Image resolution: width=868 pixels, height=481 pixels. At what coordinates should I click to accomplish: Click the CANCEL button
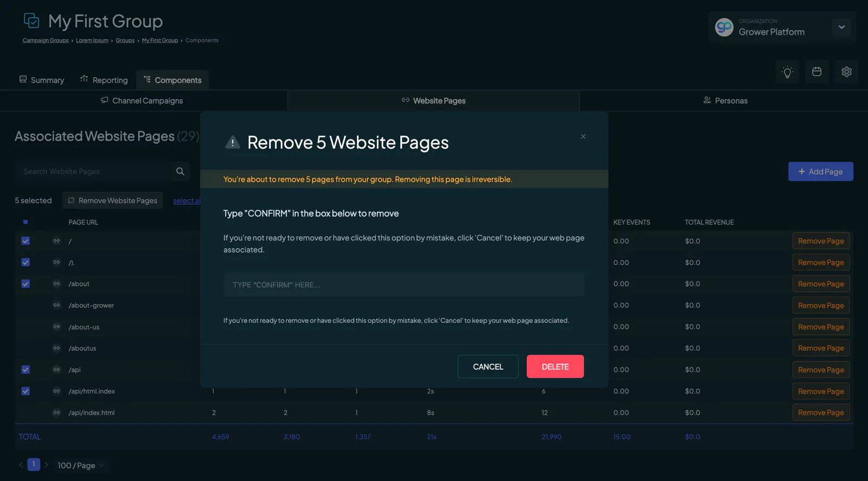tap(488, 366)
